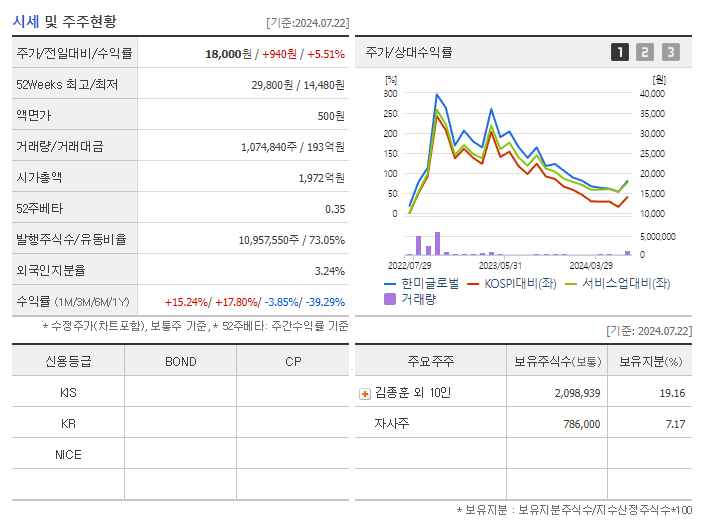Click the BOND column header
The image size is (702, 525).
pyautogui.click(x=180, y=362)
